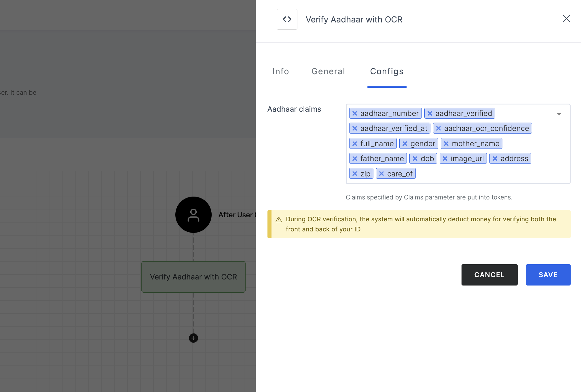
Task: Remove the address claim tag
Action: (495, 159)
